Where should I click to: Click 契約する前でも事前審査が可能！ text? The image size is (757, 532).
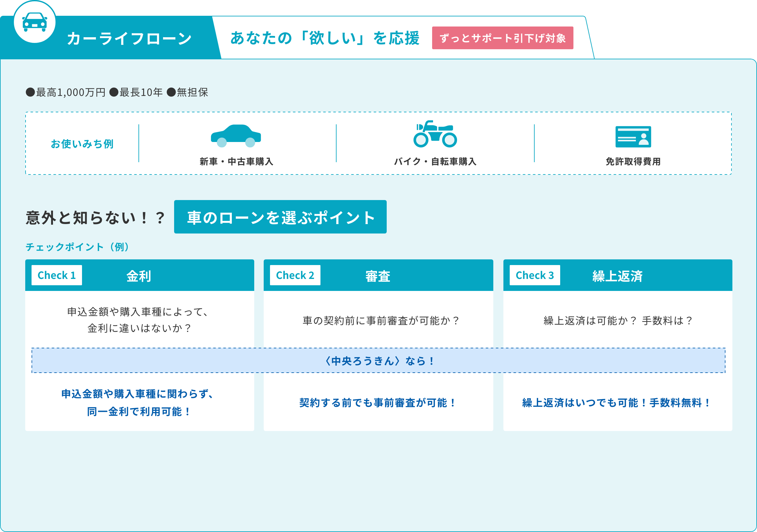[378, 403]
